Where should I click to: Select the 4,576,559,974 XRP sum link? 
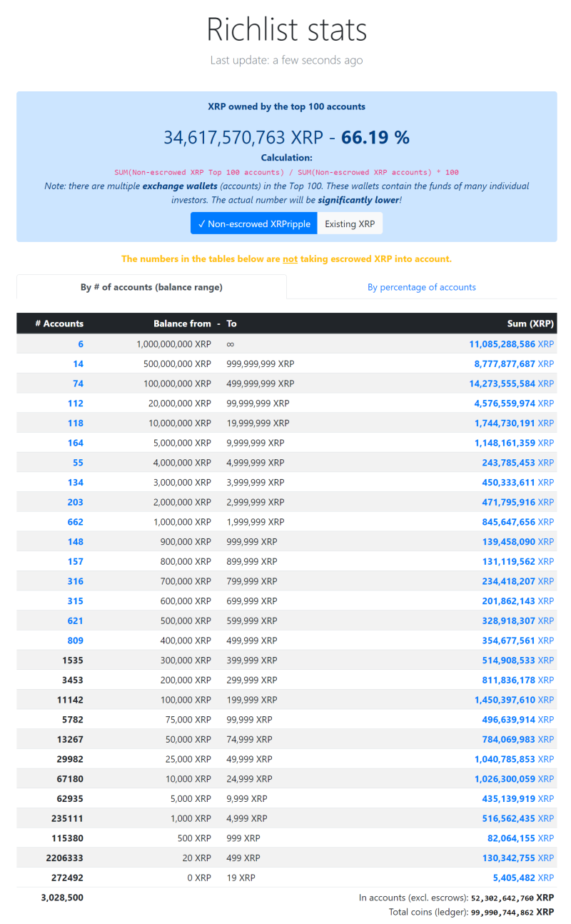click(514, 403)
